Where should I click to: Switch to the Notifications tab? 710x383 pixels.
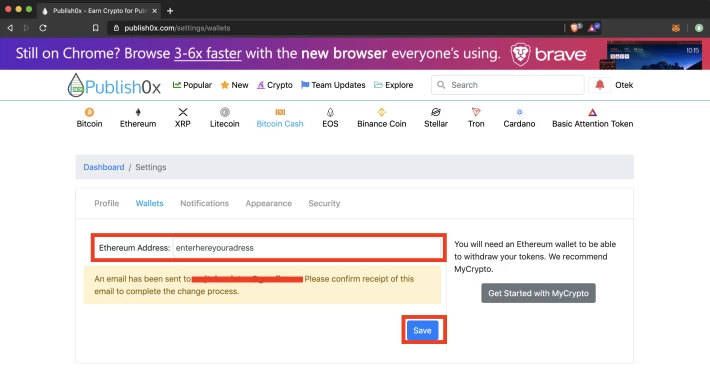205,203
